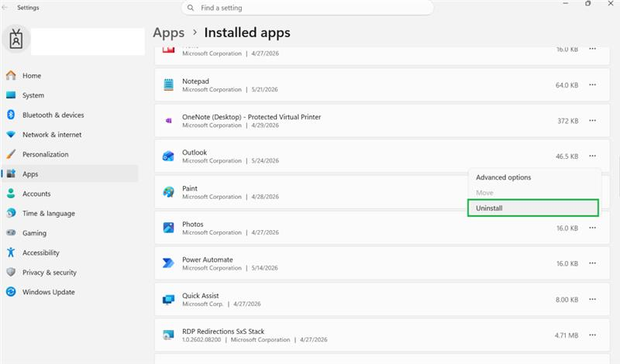Show options menu for Quick Assist
The height and width of the screenshot is (364, 620).
(592, 300)
